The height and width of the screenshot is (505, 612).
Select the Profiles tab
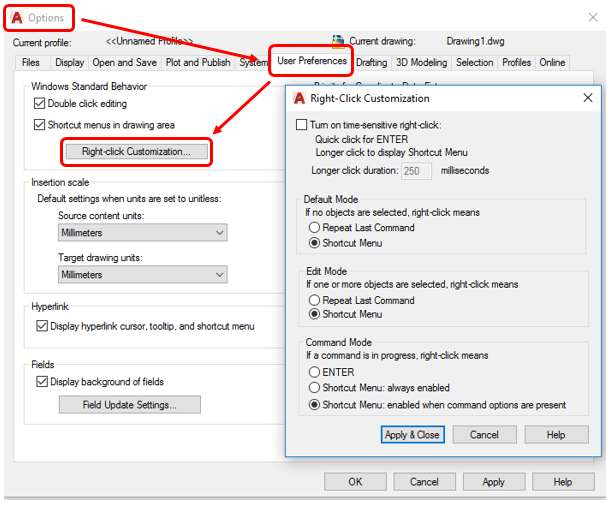[x=516, y=62]
